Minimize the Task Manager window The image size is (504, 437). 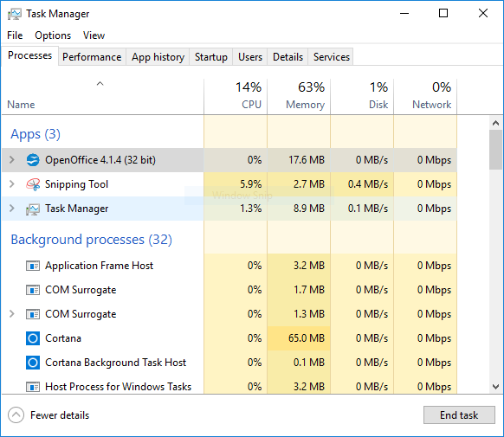(404, 14)
